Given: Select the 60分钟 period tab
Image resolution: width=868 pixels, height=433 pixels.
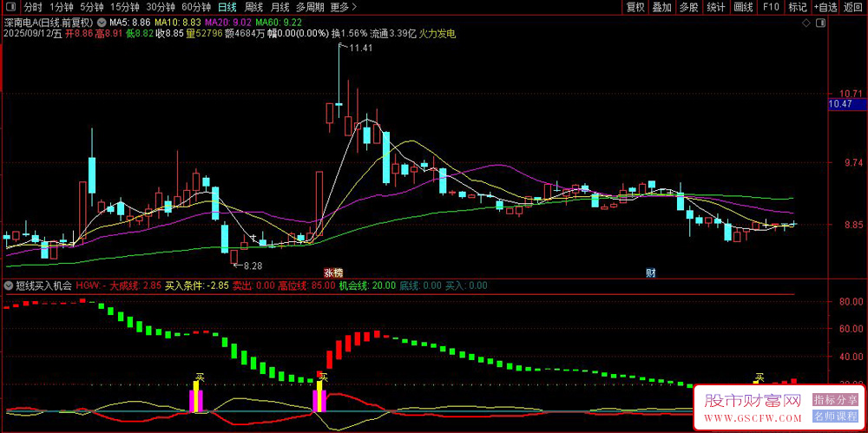Looking at the screenshot, I should (x=196, y=7).
